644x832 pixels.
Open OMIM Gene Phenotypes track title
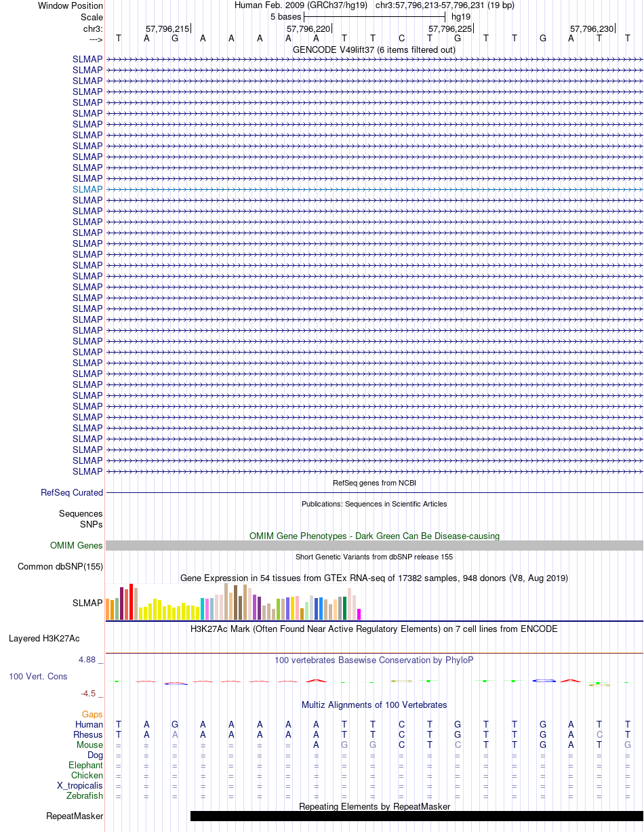pyautogui.click(x=374, y=536)
